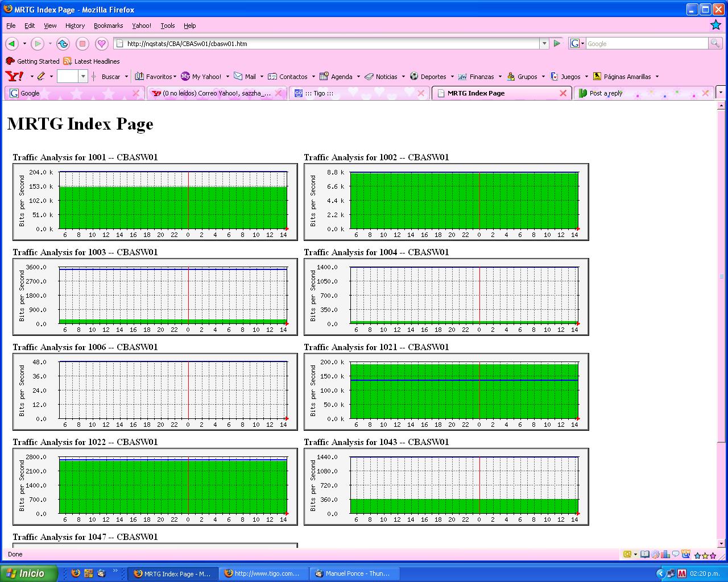Click the status bar open book icon

(x=644, y=554)
